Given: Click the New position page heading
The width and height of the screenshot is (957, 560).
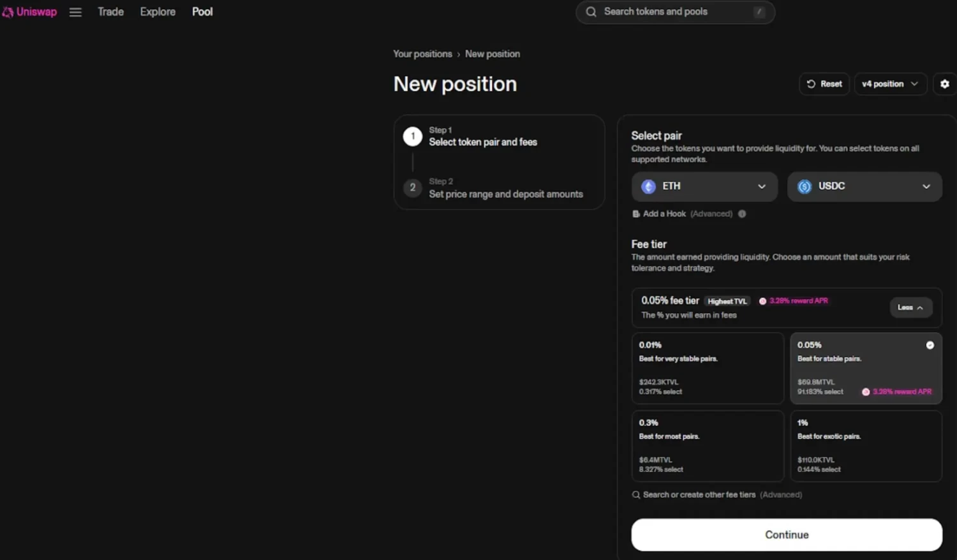Looking at the screenshot, I should click(455, 84).
